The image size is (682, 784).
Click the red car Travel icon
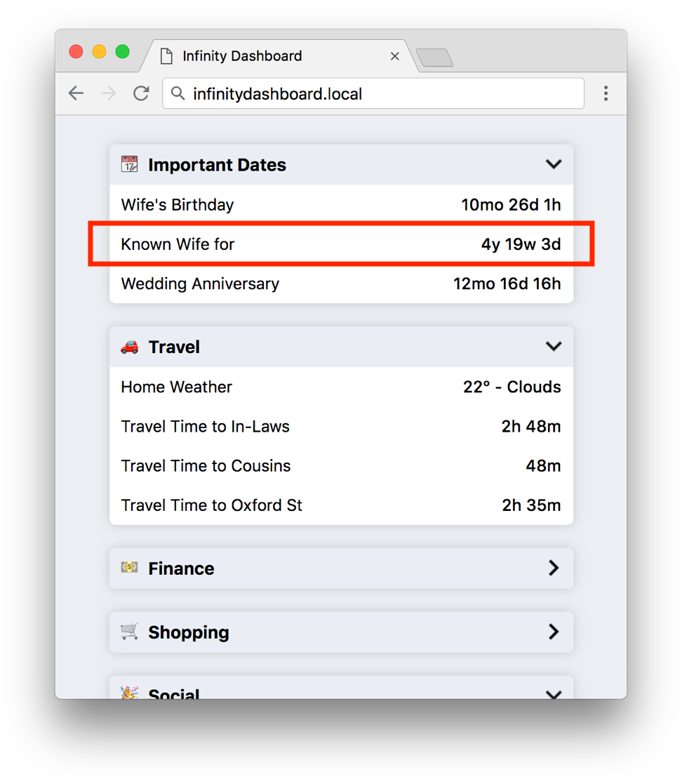click(x=129, y=347)
